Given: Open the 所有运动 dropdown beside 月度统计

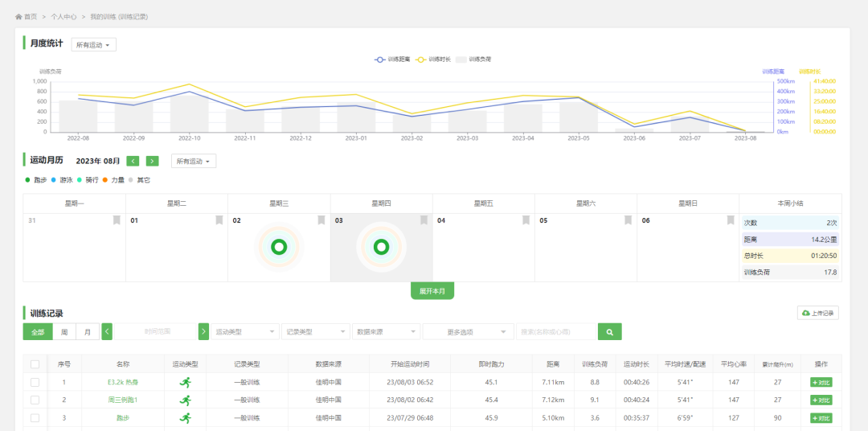Looking at the screenshot, I should tap(93, 45).
